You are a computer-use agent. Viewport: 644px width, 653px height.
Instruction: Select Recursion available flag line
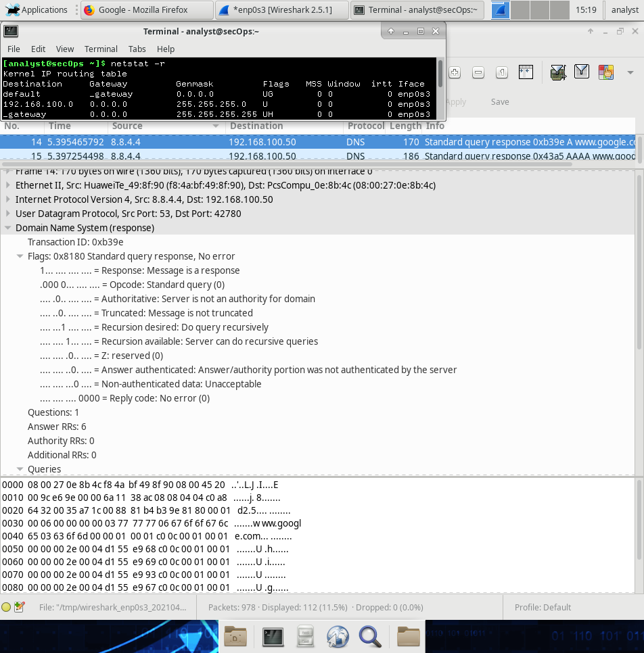pos(179,341)
